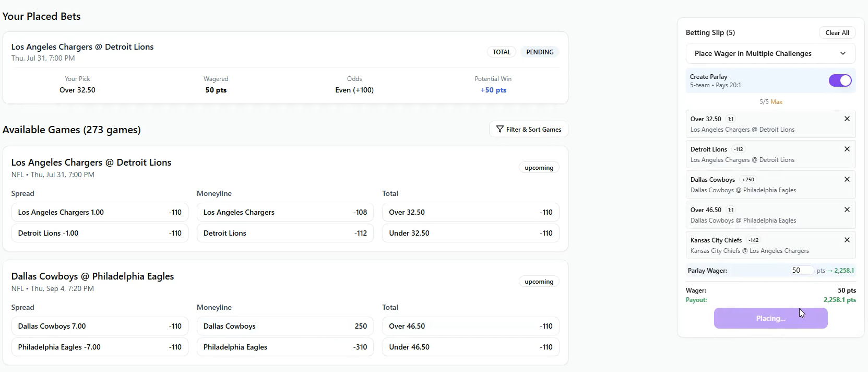Image resolution: width=868 pixels, height=372 pixels.
Task: Click upcoming badge for Cowboys @ Eagles
Action: 539,282
